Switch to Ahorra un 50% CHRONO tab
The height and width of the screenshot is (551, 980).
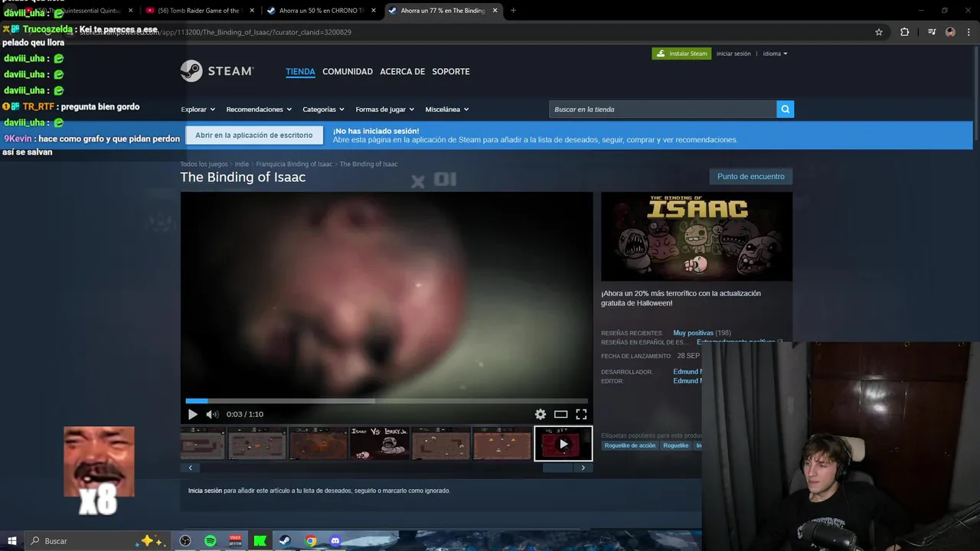click(320, 11)
